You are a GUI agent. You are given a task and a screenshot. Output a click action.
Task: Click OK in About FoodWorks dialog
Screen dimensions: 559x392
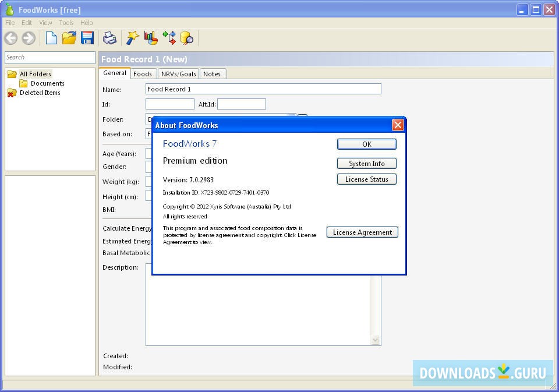click(366, 144)
